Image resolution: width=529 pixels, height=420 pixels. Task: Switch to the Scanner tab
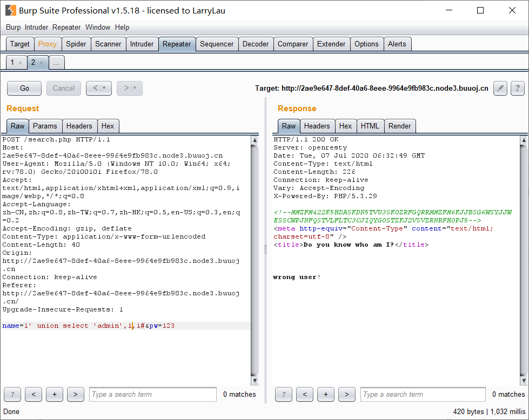point(108,44)
